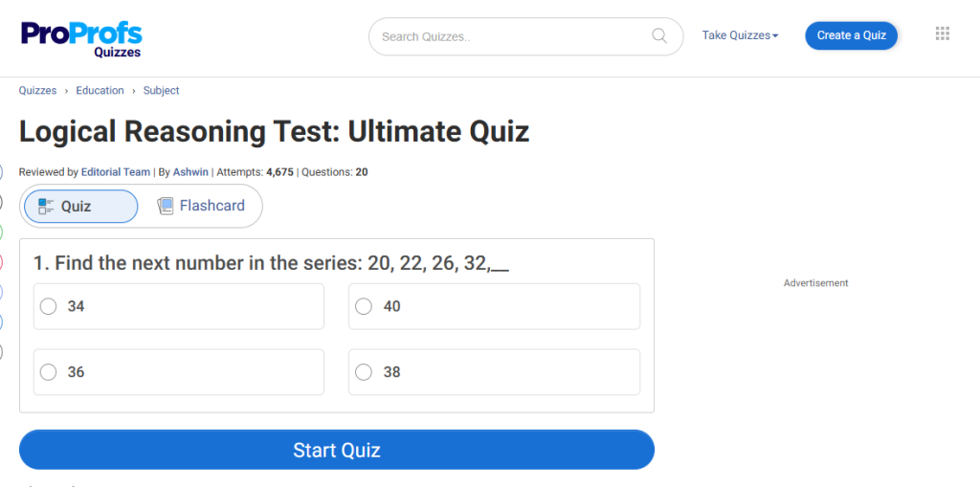Screen dimensions: 980x487
Task: Visit author Ashwin's profile link
Action: pos(190,172)
